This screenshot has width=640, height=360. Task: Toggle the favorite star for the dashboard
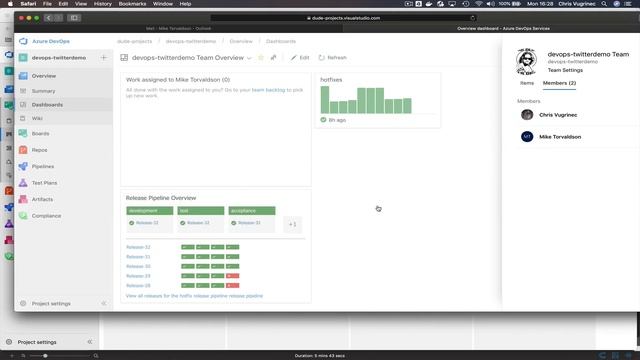click(261, 58)
